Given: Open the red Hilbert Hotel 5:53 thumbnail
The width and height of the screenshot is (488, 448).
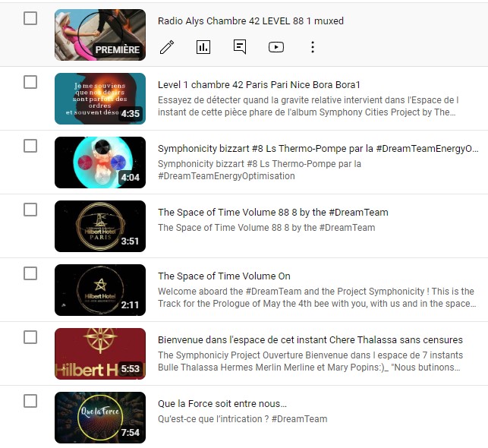Looking at the screenshot, I should pyautogui.click(x=100, y=354).
